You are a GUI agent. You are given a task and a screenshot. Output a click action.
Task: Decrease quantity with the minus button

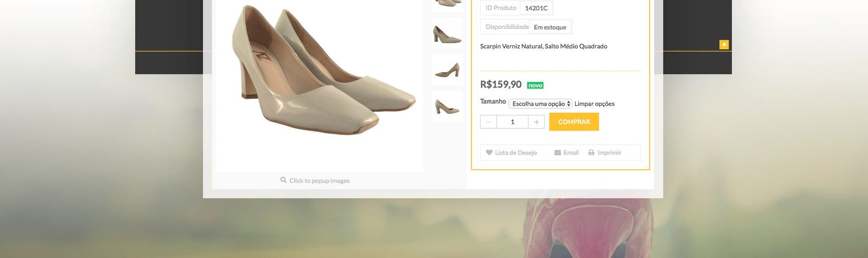(488, 122)
